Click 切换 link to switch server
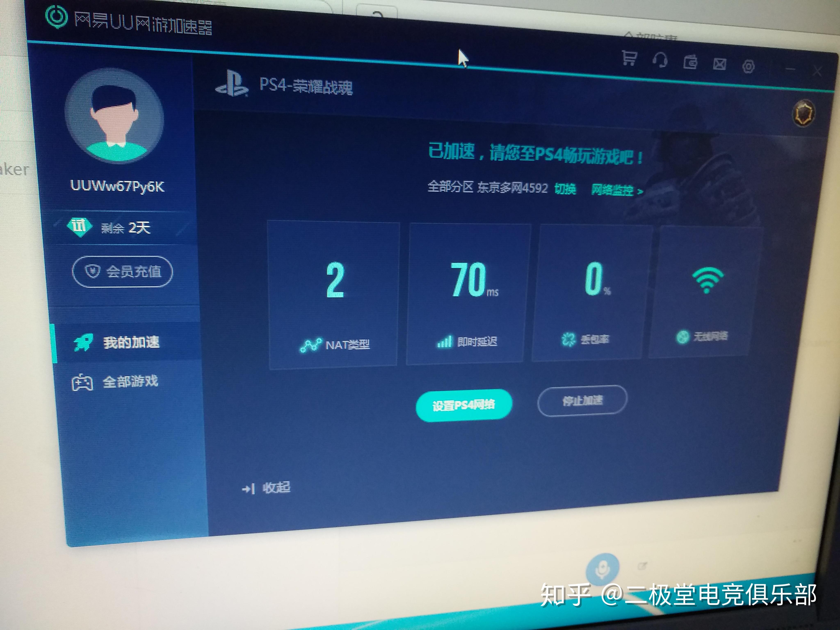This screenshot has width=840, height=630. pyautogui.click(x=565, y=189)
